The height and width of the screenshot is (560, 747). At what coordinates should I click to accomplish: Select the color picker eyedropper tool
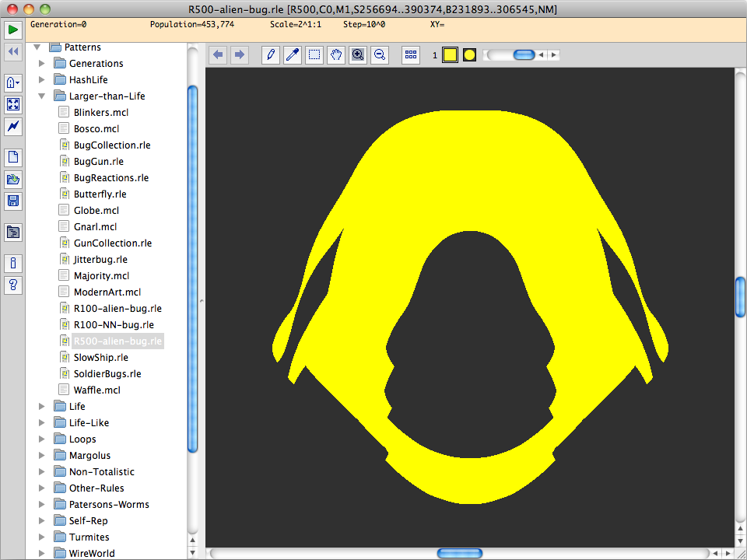coord(293,54)
